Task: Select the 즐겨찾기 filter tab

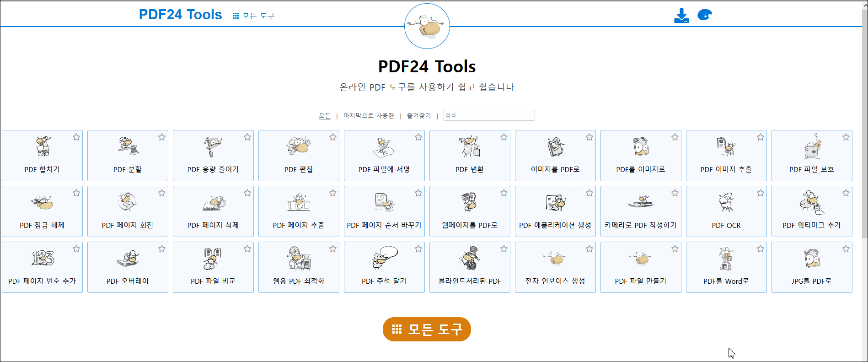Action: [x=419, y=116]
